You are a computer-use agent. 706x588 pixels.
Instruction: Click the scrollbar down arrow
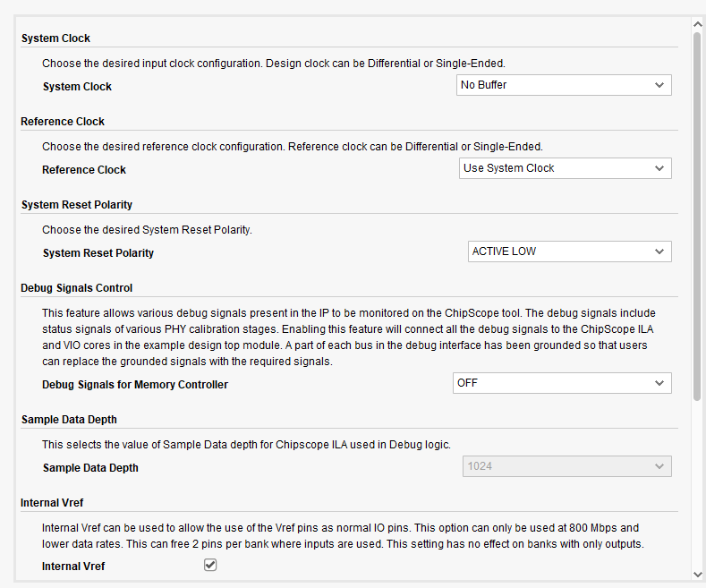697,574
